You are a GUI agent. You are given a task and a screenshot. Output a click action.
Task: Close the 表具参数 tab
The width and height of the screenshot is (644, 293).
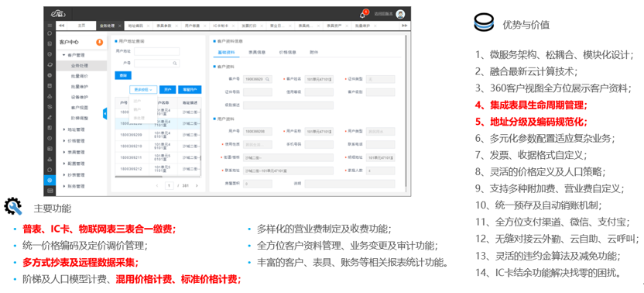pos(176,26)
